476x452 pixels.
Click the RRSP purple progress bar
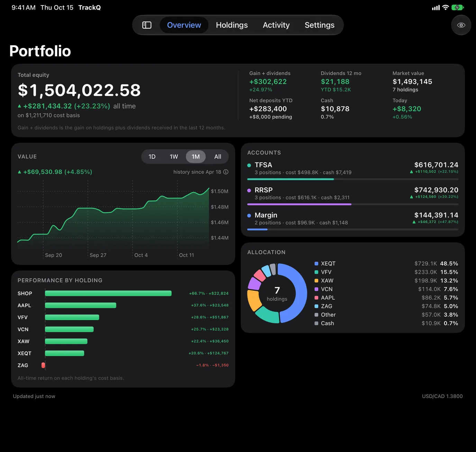click(x=299, y=204)
